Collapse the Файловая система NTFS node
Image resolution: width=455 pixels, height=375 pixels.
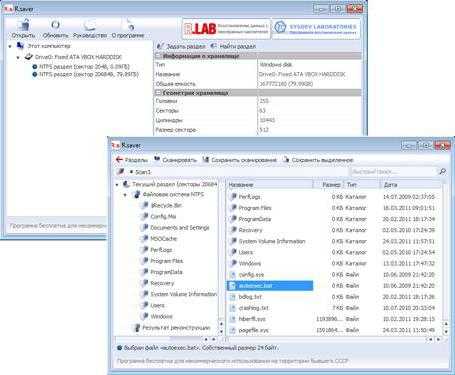pos(125,195)
